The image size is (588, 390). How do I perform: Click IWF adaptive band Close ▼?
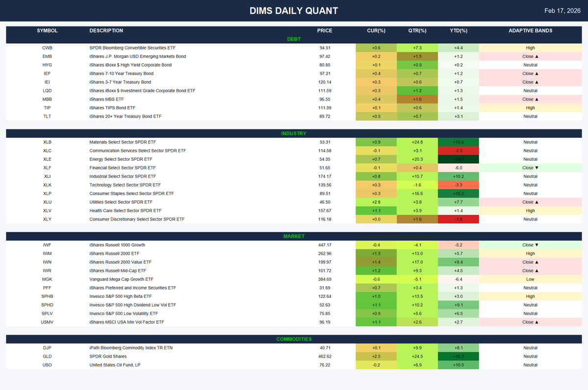[x=530, y=245]
